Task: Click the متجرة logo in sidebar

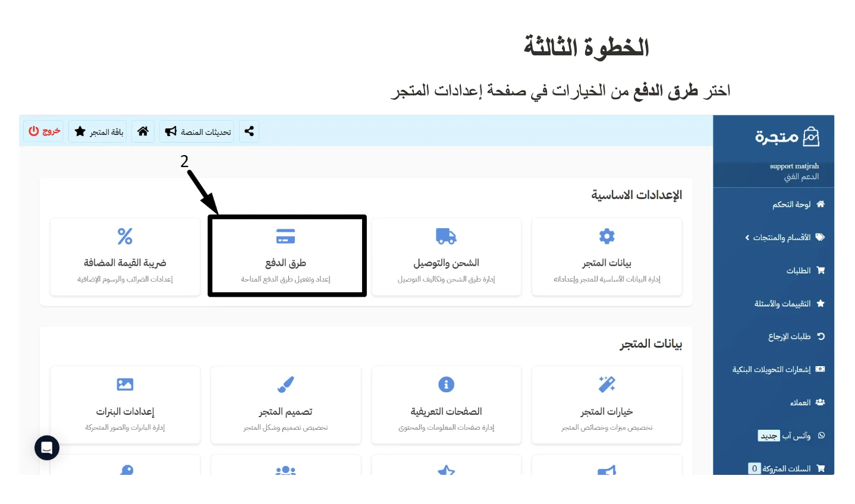Action: pos(787,137)
